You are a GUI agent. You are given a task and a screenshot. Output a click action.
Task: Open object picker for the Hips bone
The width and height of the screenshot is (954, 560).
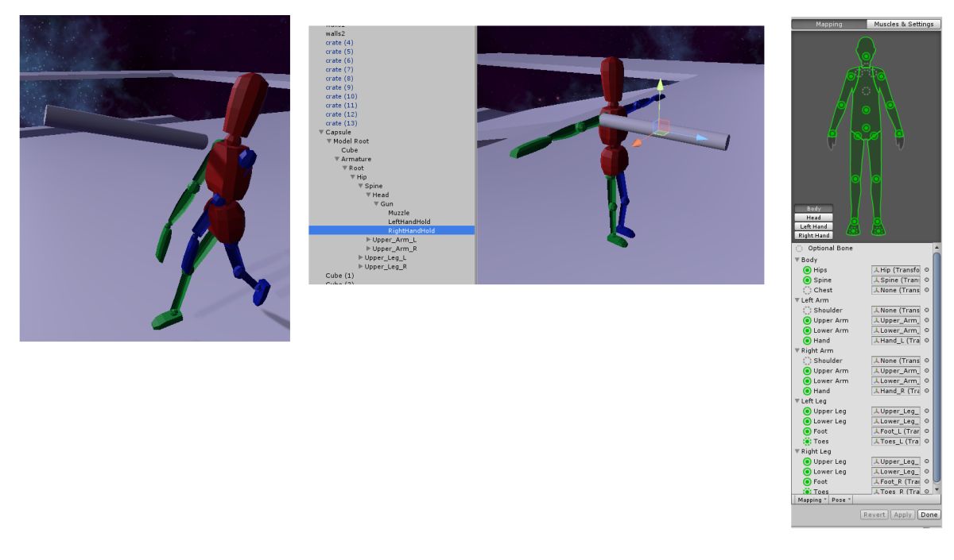point(927,270)
